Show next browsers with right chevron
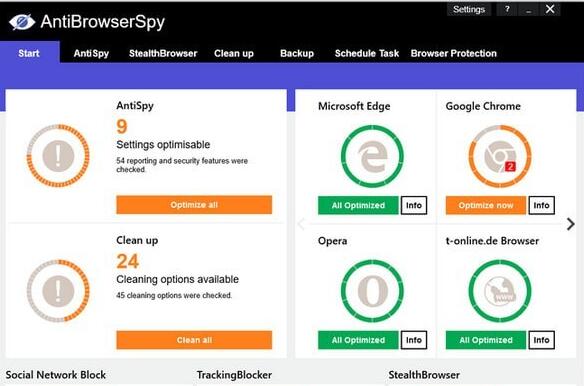This screenshot has width=584, height=386. pyautogui.click(x=570, y=224)
